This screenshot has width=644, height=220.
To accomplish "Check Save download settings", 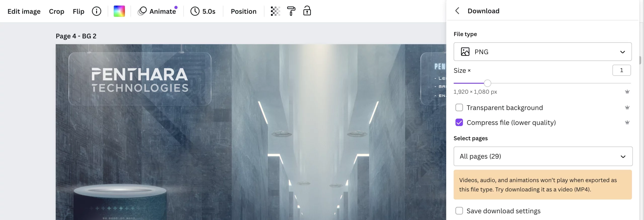I will [x=459, y=211].
